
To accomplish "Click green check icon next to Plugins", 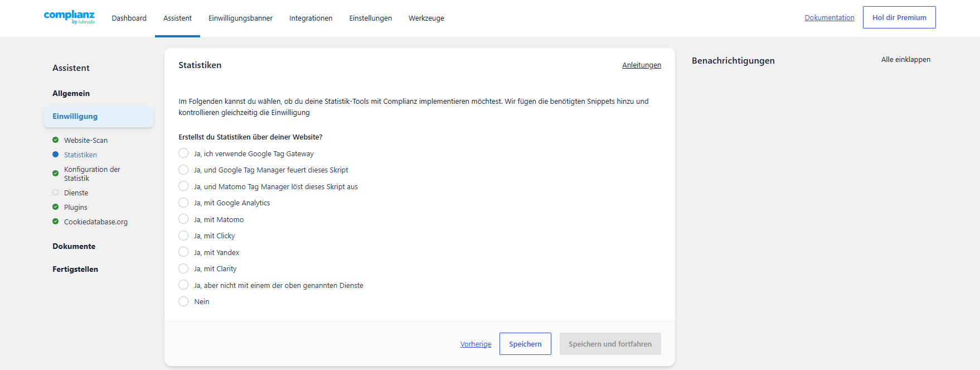I will coord(55,207).
